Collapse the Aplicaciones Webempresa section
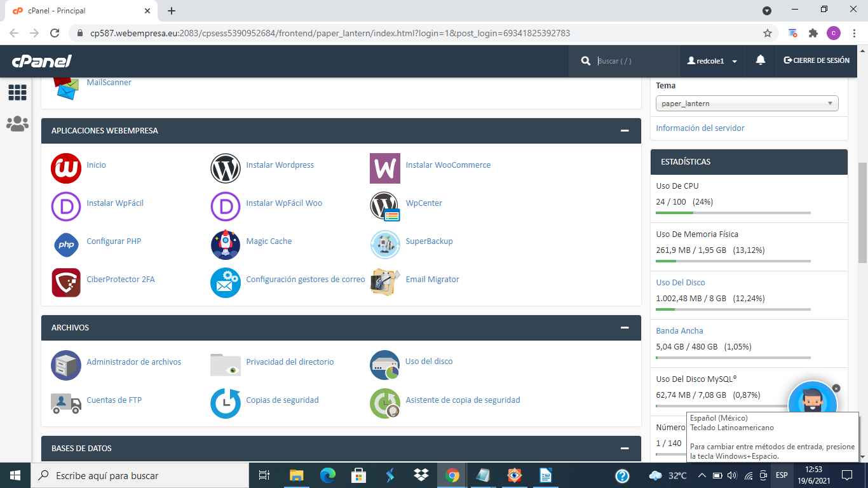The image size is (868, 488). click(x=625, y=130)
